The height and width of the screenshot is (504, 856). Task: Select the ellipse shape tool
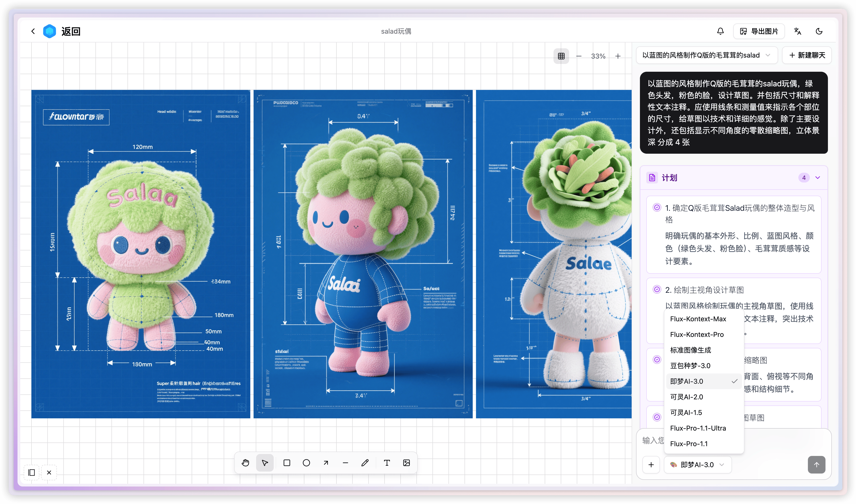pyautogui.click(x=306, y=463)
